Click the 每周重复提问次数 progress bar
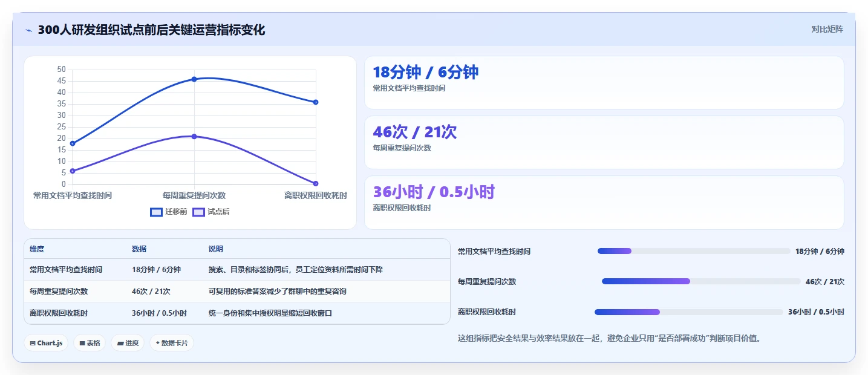The image size is (868, 375). (701, 281)
